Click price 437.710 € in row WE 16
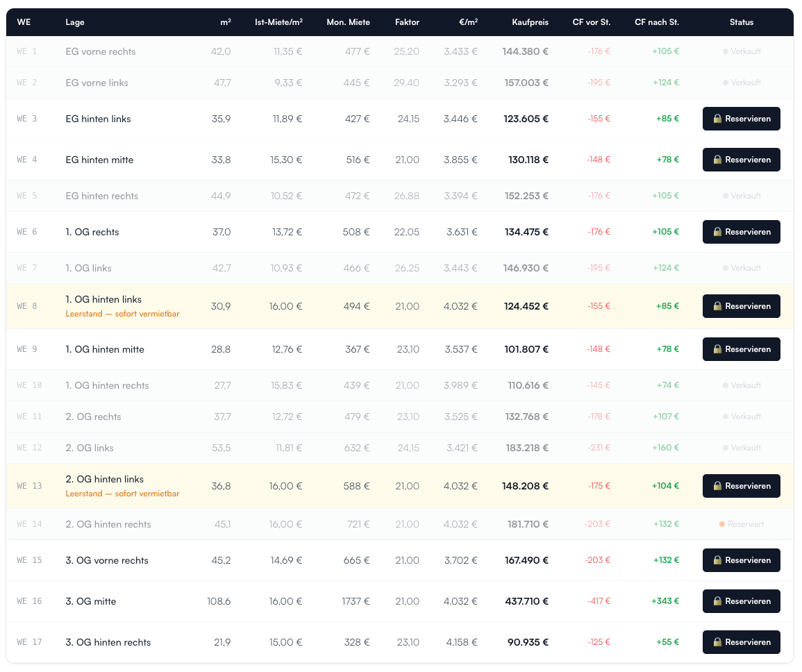The width and height of the screenshot is (802, 672). pos(527,601)
